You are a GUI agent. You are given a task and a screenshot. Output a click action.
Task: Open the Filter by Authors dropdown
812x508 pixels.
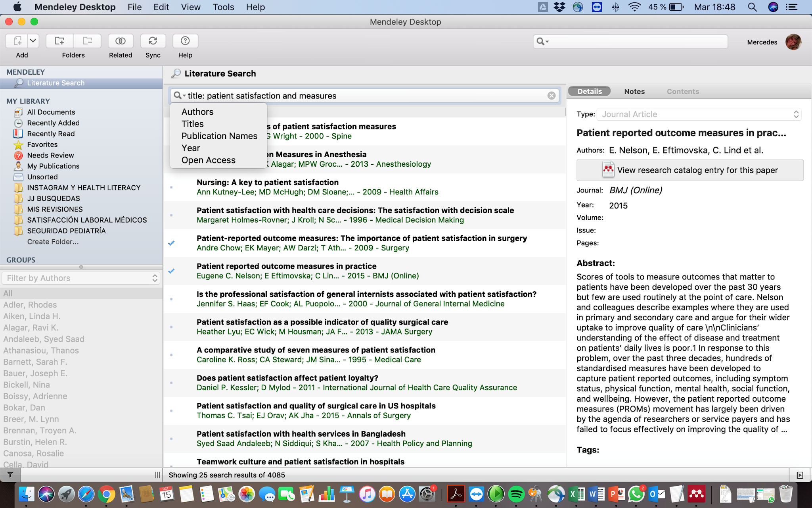click(x=81, y=278)
